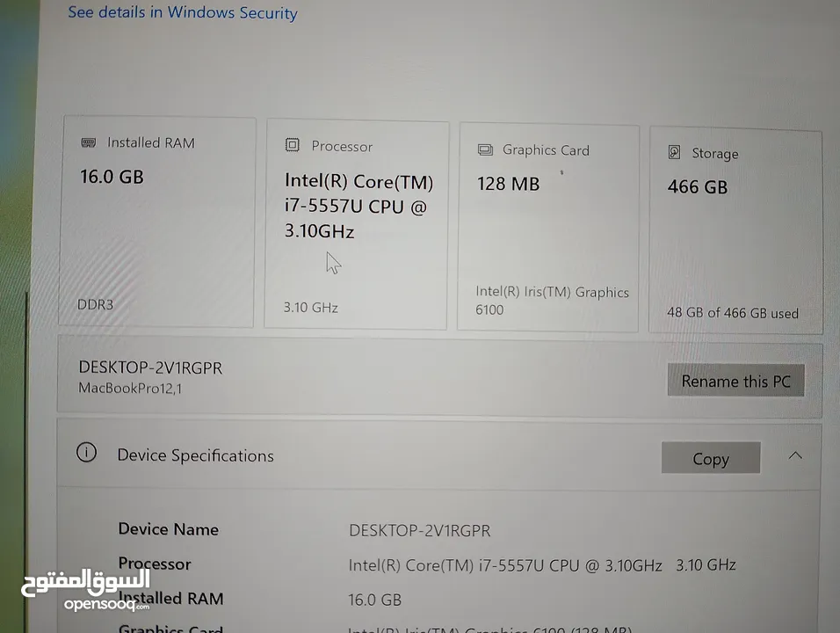Click the Device Specifications info icon
The image size is (840, 633).
(x=86, y=453)
